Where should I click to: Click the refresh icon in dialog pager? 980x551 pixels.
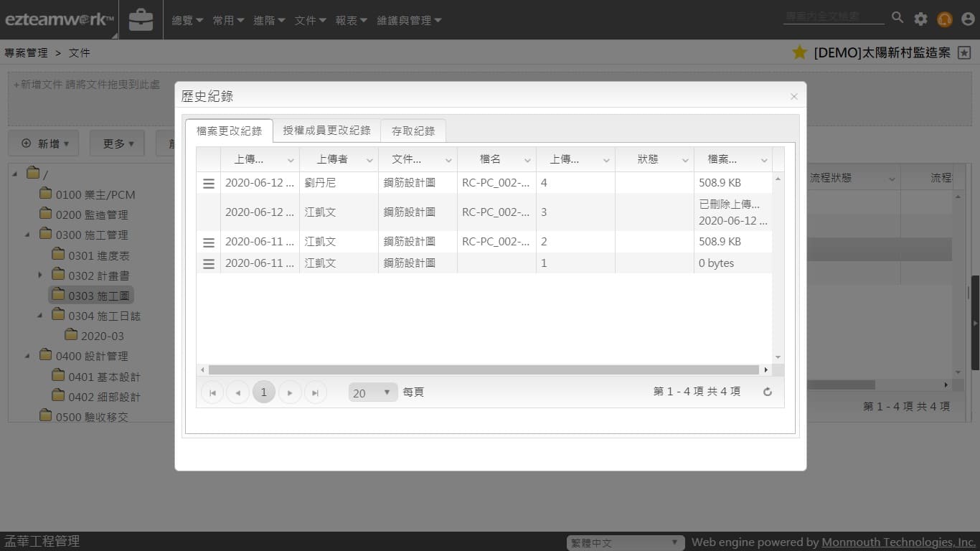point(767,392)
